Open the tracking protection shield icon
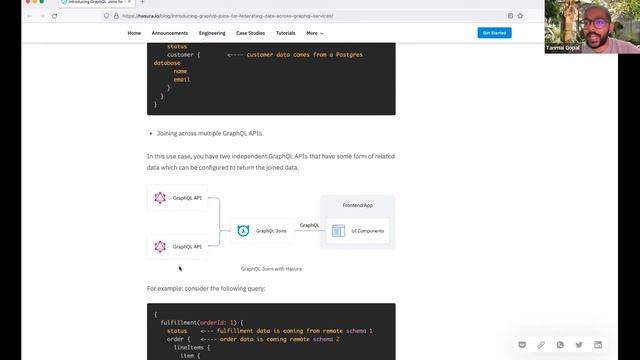Image resolution: width=640 pixels, height=360 pixels. 107,16
